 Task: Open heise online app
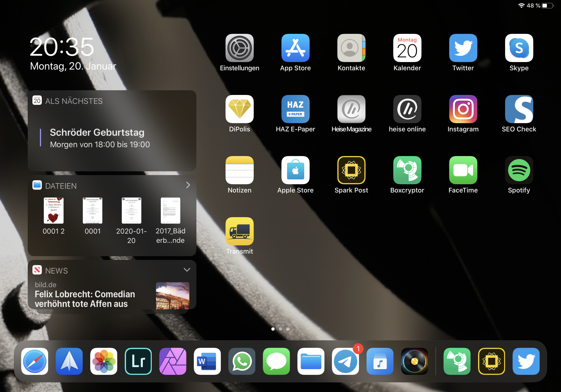coord(407,109)
